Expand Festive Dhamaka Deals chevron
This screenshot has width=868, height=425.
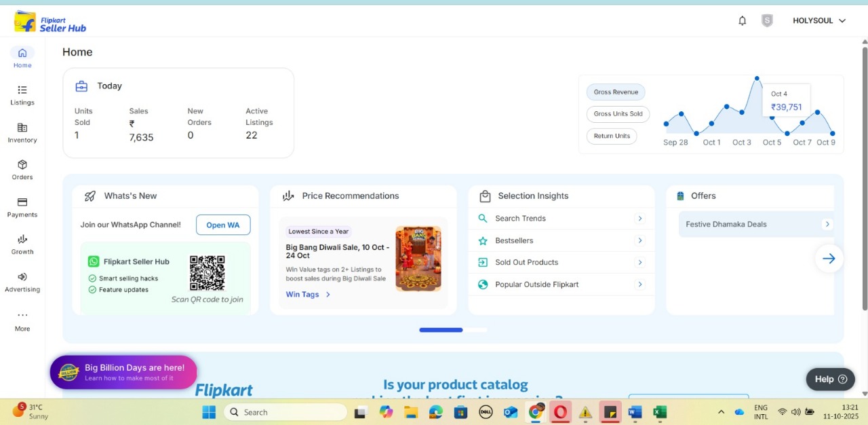(x=827, y=224)
